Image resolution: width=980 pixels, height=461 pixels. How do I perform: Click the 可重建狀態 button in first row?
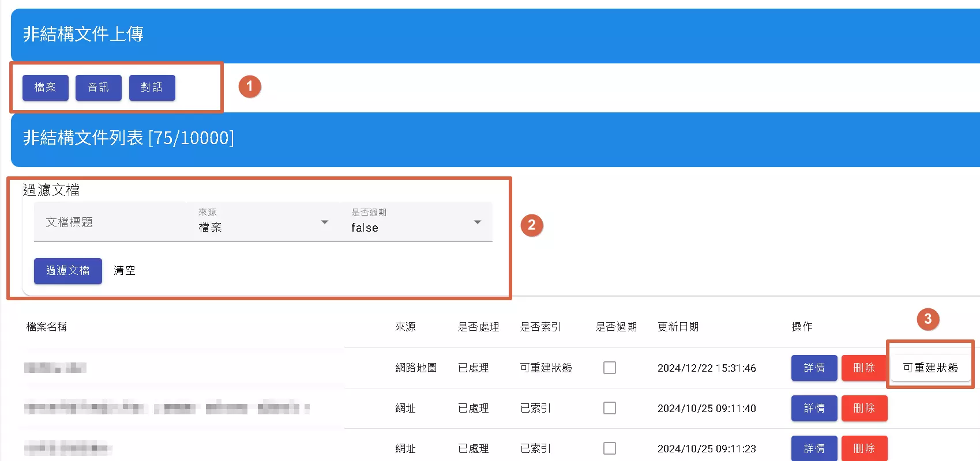(x=930, y=368)
